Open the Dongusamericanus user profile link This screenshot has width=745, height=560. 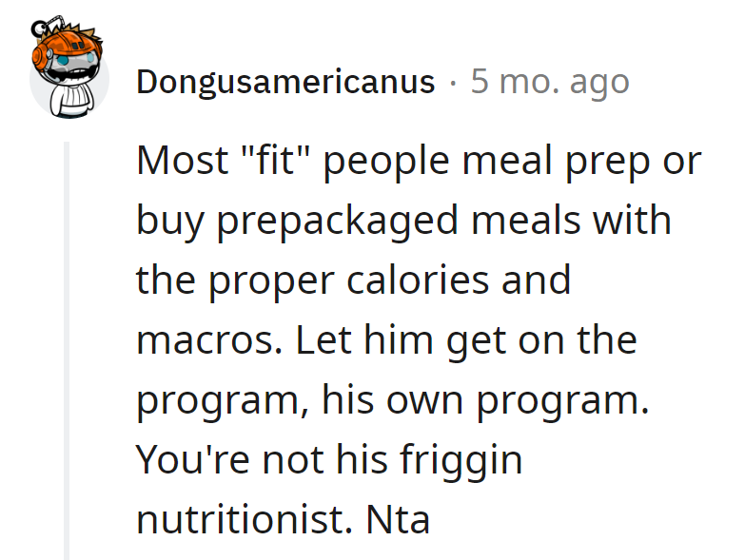(285, 82)
